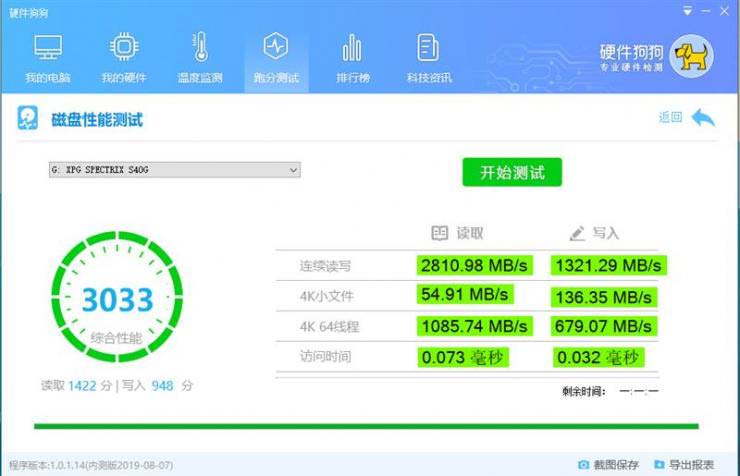The height and width of the screenshot is (476, 740).
Task: Click the 2810.98 MB/s read value
Action: 474,265
